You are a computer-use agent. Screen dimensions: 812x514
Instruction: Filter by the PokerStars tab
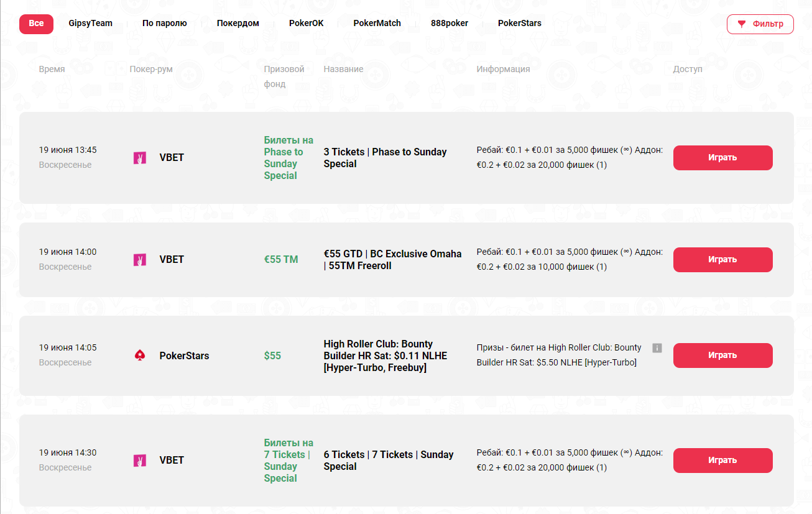tap(520, 24)
